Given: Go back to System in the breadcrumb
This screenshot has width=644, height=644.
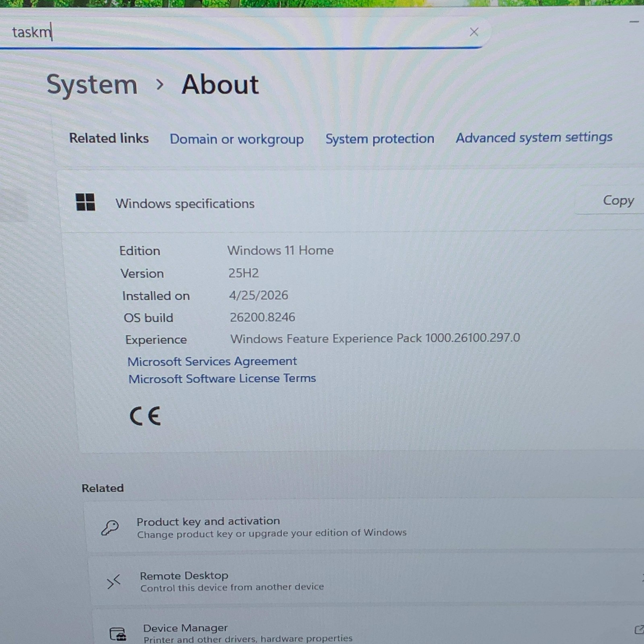Looking at the screenshot, I should pos(92,85).
